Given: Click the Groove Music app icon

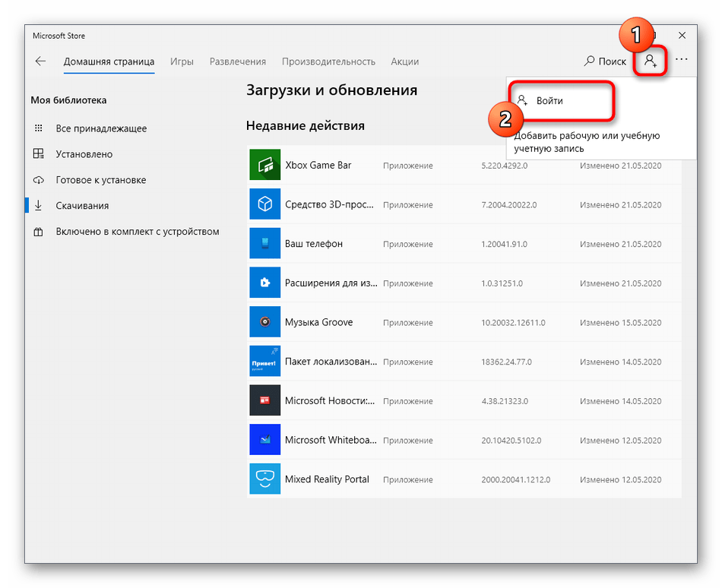Looking at the screenshot, I should (x=264, y=322).
